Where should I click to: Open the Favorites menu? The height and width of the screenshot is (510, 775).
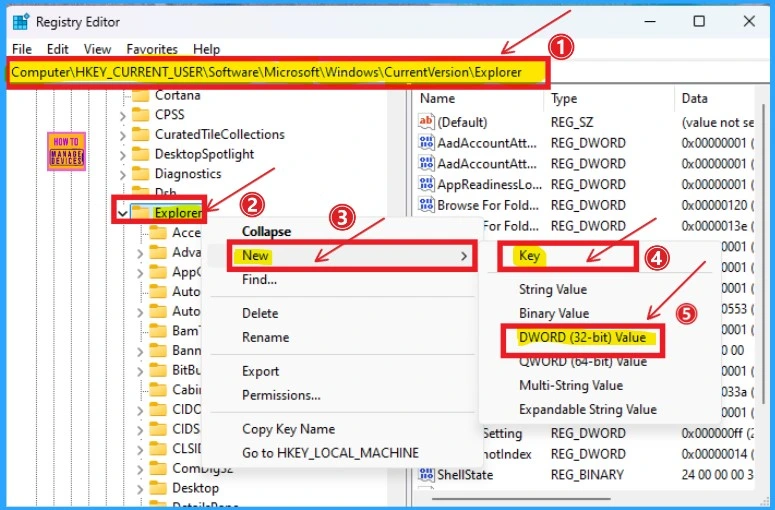pyautogui.click(x=152, y=49)
